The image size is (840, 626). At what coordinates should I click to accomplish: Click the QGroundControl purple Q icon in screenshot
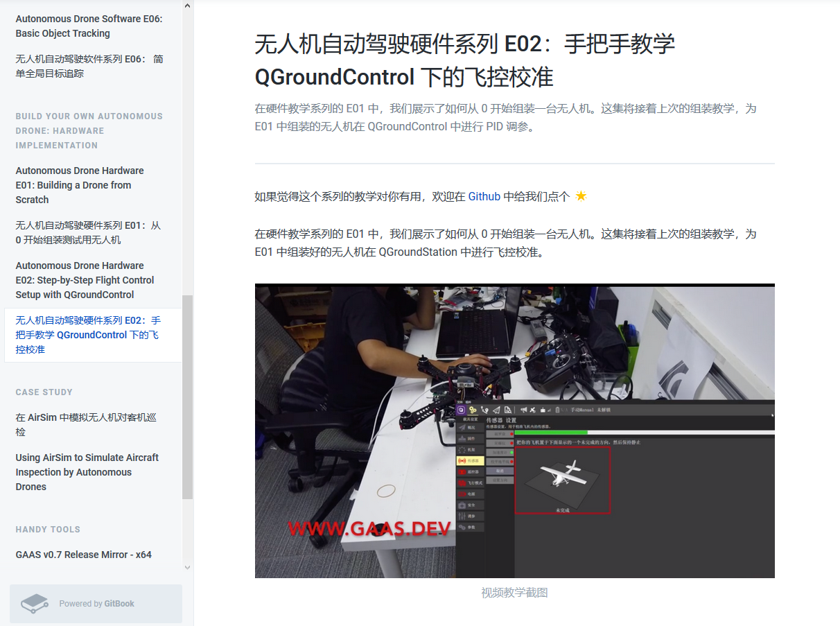click(462, 410)
